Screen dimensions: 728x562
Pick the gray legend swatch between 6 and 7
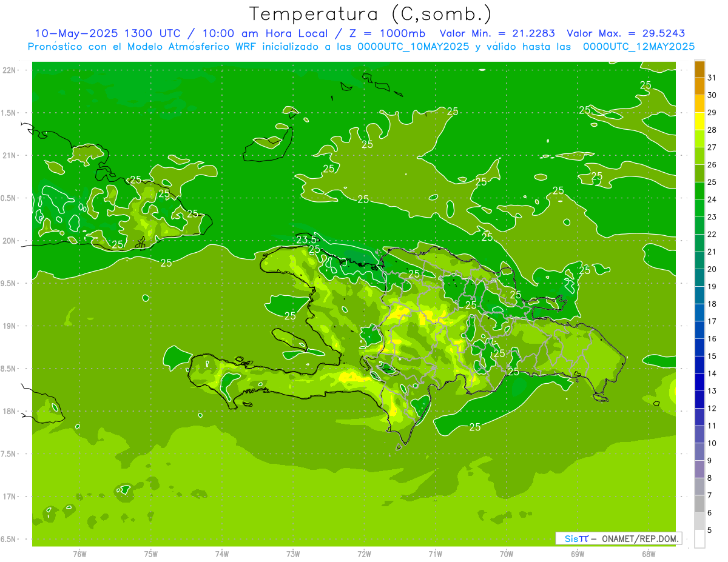(x=699, y=504)
